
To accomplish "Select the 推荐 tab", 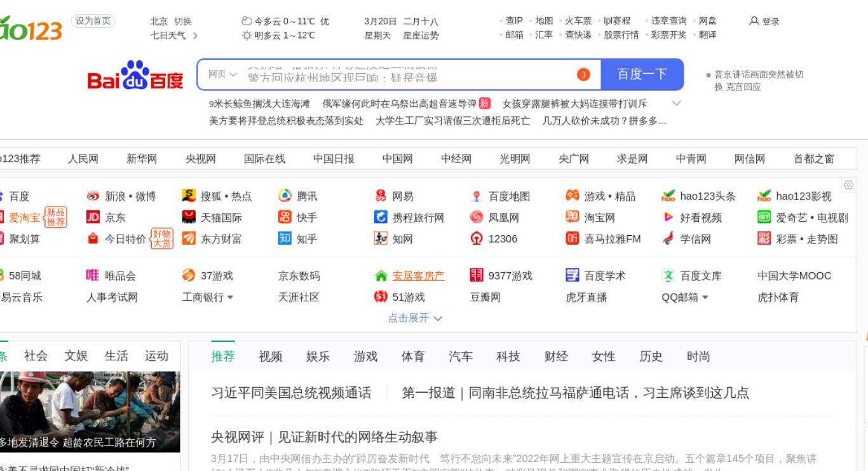I will tap(223, 357).
